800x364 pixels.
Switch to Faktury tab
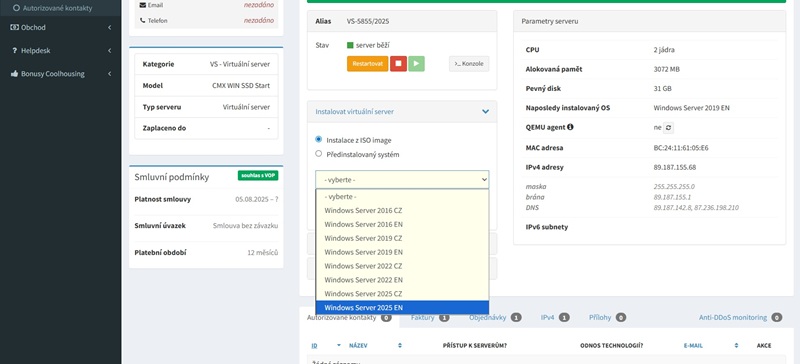(430, 318)
